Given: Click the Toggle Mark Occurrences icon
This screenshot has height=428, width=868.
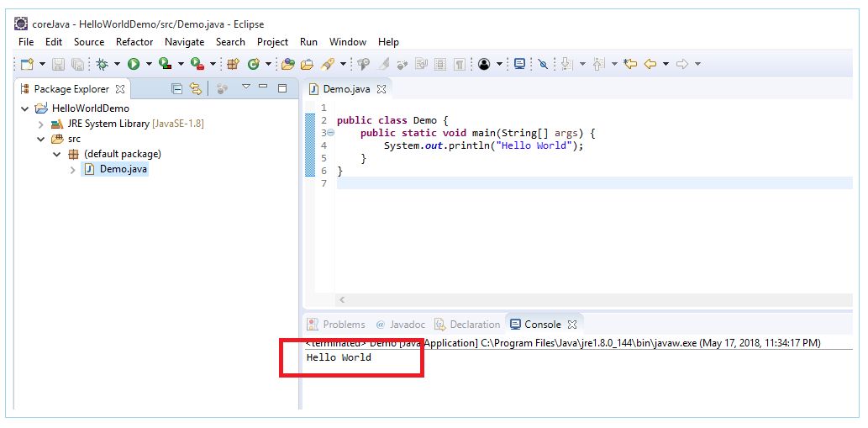Looking at the screenshot, I should (383, 64).
